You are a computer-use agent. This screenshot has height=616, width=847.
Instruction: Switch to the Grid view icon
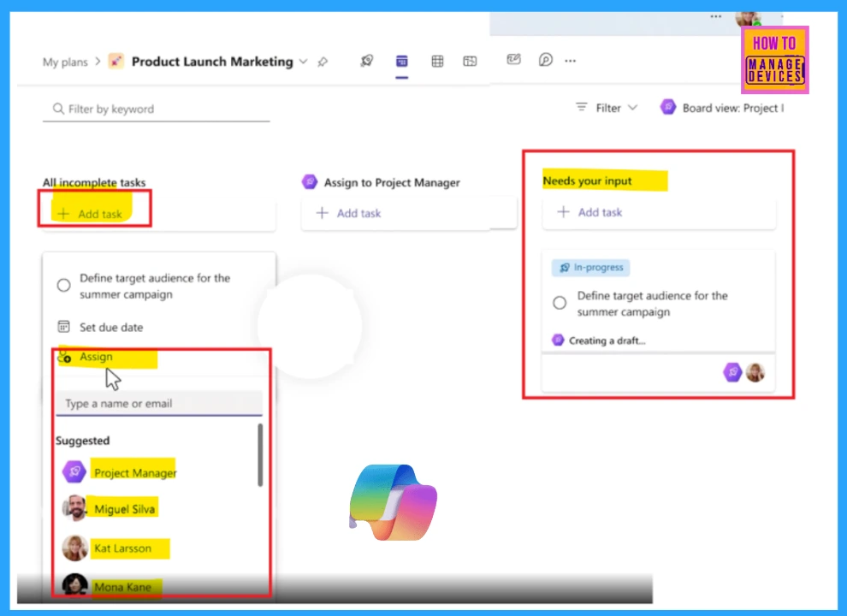click(437, 61)
